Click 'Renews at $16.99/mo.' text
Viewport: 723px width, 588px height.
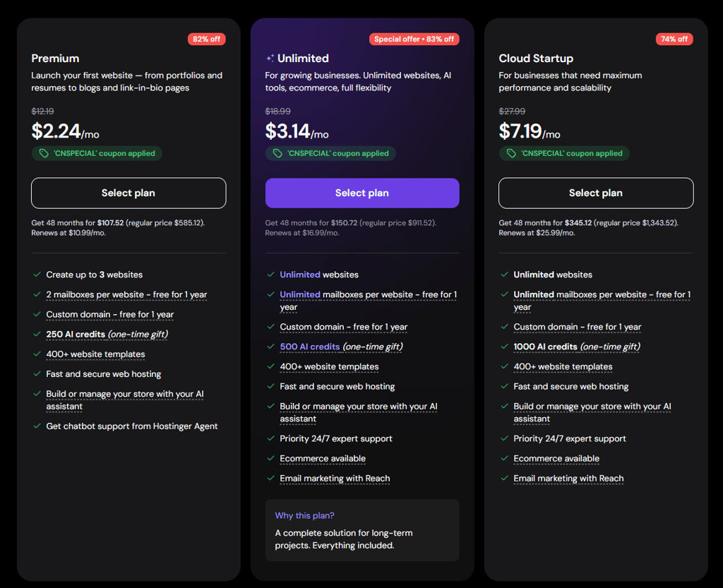302,233
